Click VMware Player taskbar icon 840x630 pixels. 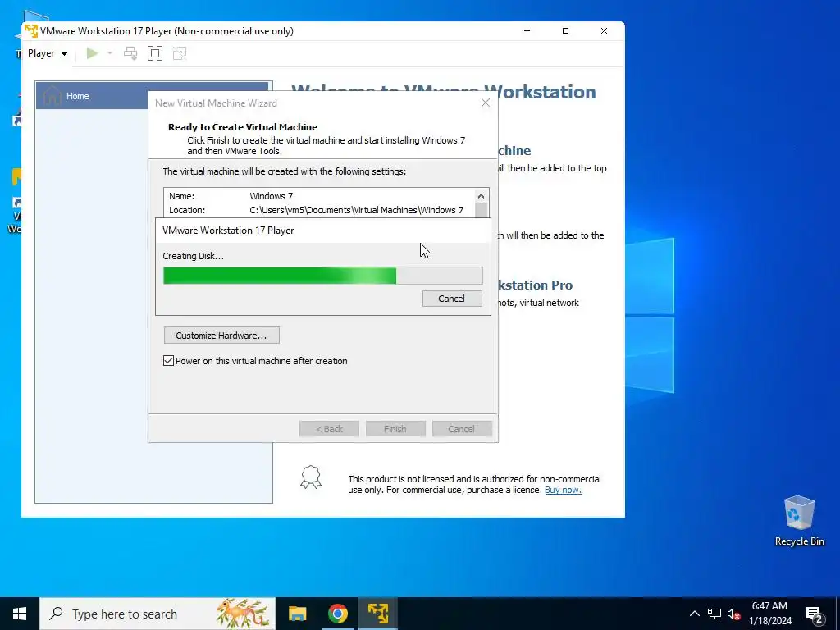[x=377, y=614]
